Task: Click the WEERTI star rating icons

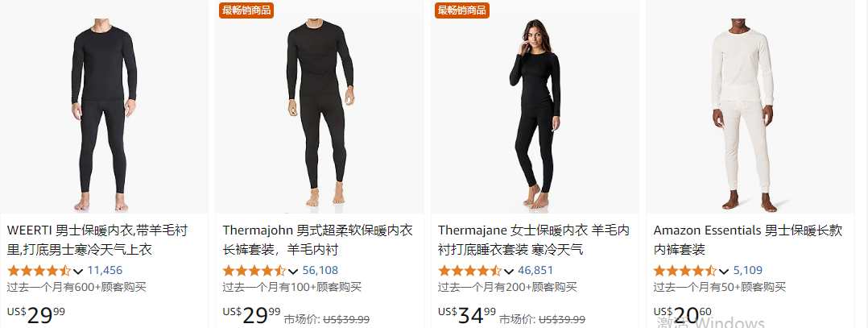Action: [x=39, y=271]
